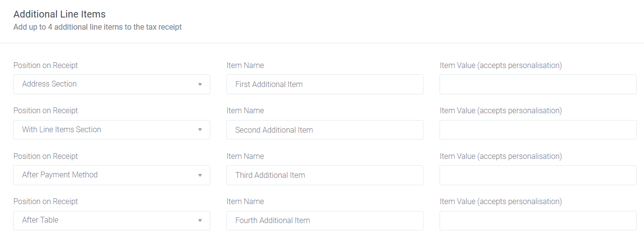Click into the Third Additional Item name field
644x243 pixels.
coord(325,175)
